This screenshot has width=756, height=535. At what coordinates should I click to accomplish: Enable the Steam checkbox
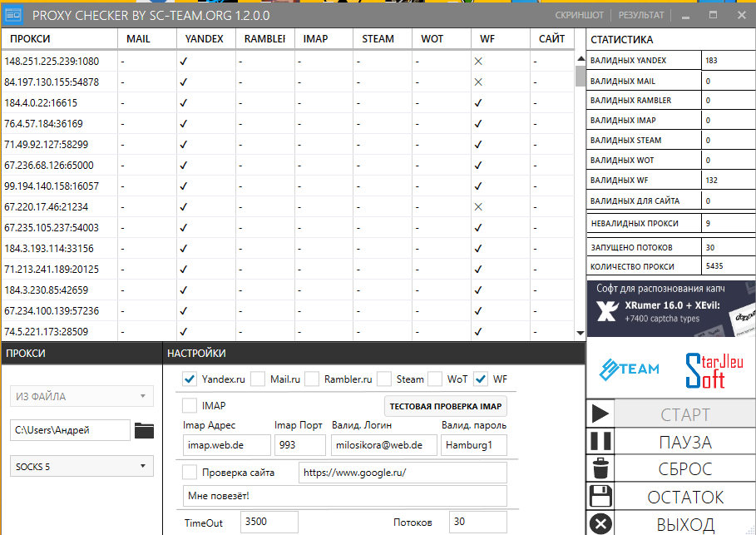point(384,379)
